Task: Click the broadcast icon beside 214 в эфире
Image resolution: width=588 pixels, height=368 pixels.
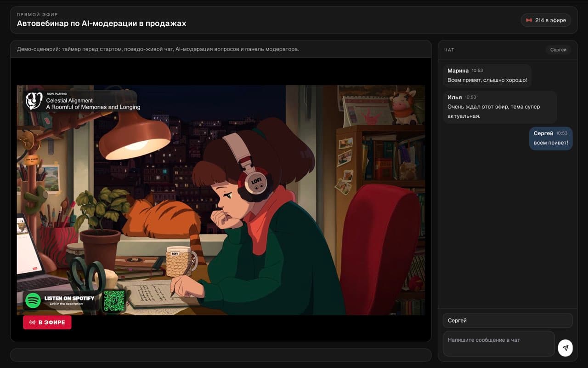Action: click(x=529, y=20)
